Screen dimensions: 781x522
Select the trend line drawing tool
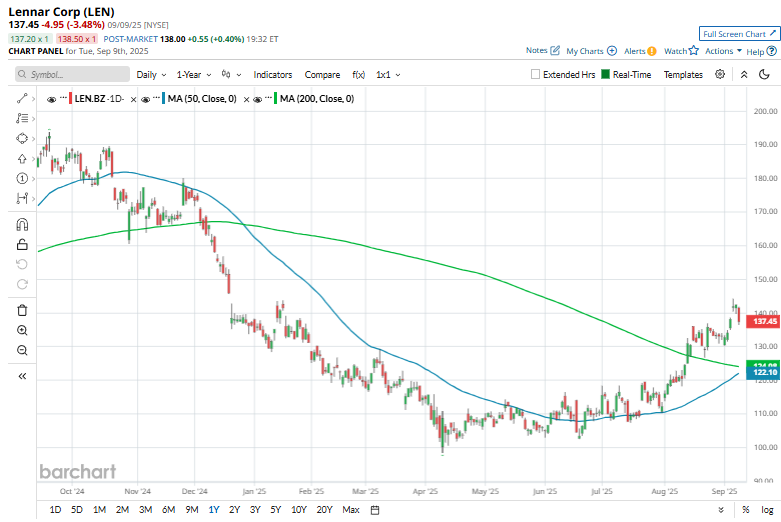pos(22,99)
